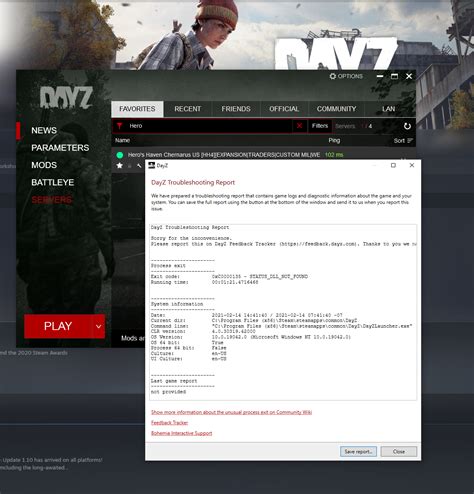
Task: Open the COMMUNITY servers tab
Action: [x=336, y=109]
